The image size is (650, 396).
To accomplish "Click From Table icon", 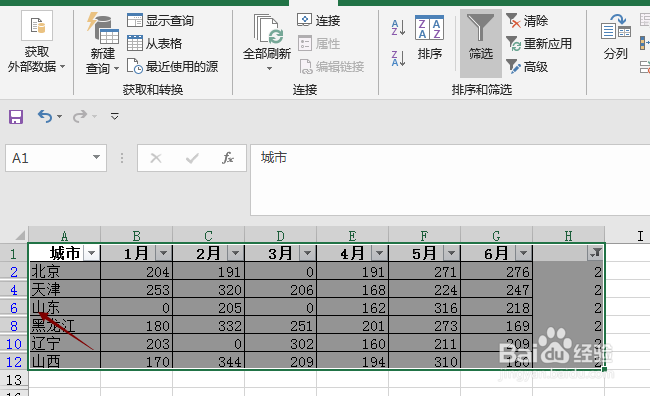I will 135,43.
